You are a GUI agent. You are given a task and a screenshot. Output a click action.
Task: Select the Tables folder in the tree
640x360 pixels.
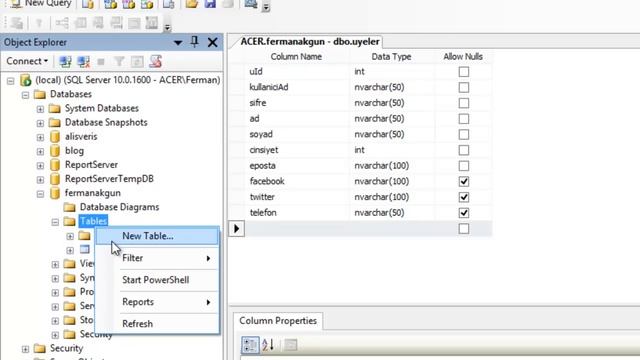point(93,221)
